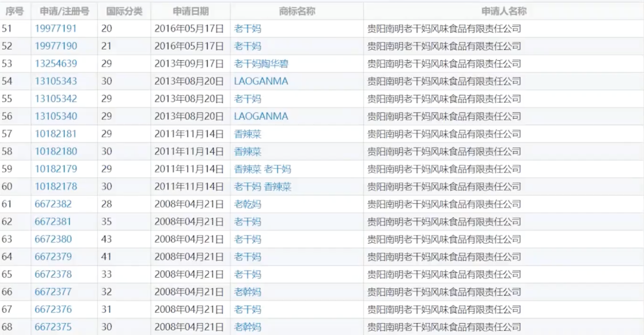This screenshot has width=644, height=335.
Task: Open trademark 香辣菜 老干妈 in row 59
Action: (262, 169)
